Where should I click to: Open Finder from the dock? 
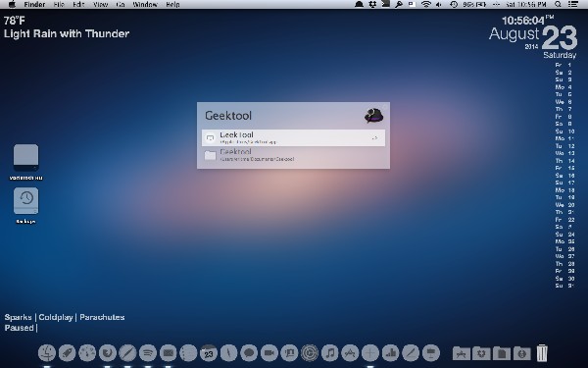[47, 353]
